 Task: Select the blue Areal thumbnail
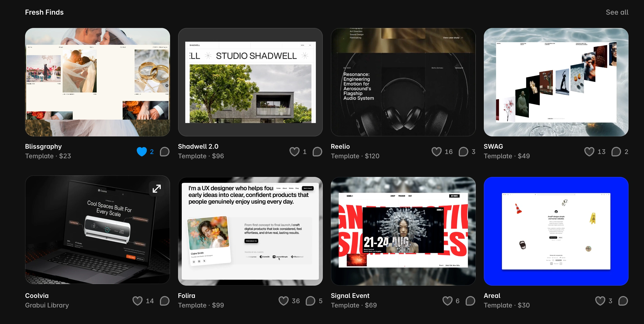(x=556, y=231)
